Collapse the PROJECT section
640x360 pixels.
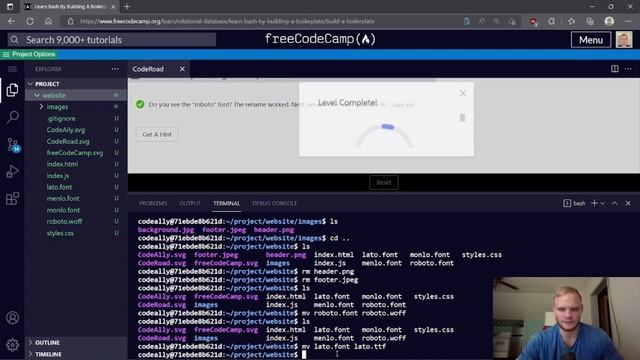click(30, 84)
